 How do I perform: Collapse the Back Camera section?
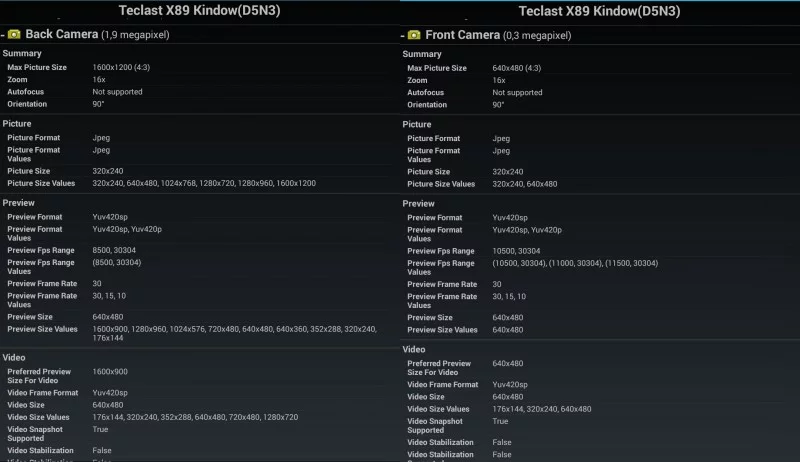click(x=3, y=34)
